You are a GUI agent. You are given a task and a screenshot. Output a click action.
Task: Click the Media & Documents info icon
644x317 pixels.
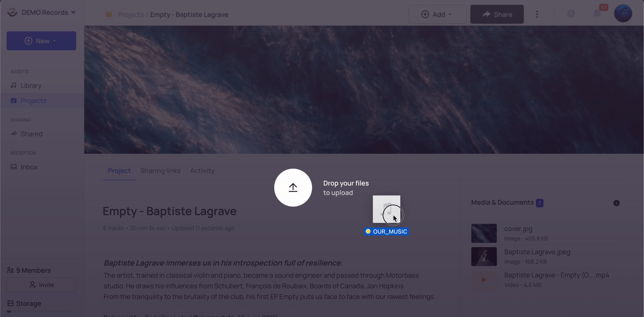tap(616, 203)
